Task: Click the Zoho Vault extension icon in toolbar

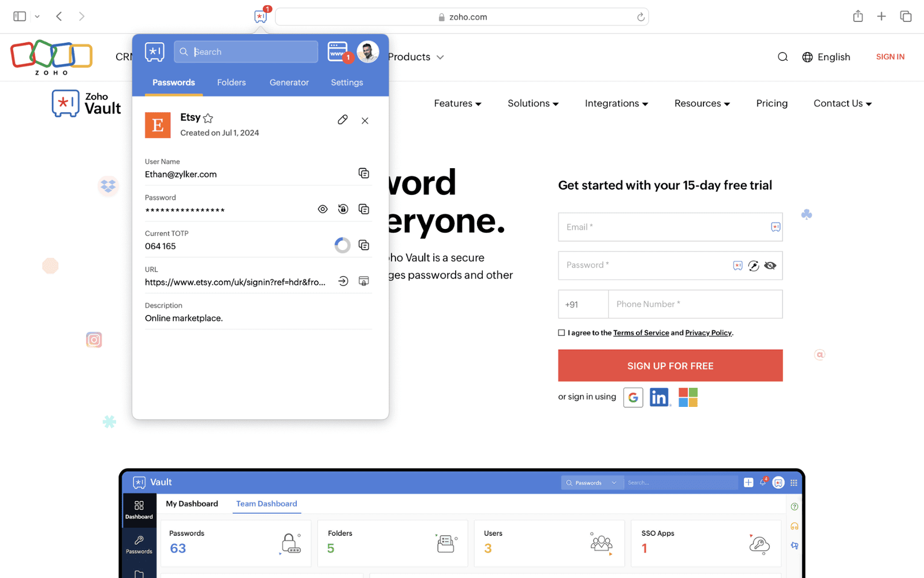Action: (261, 16)
